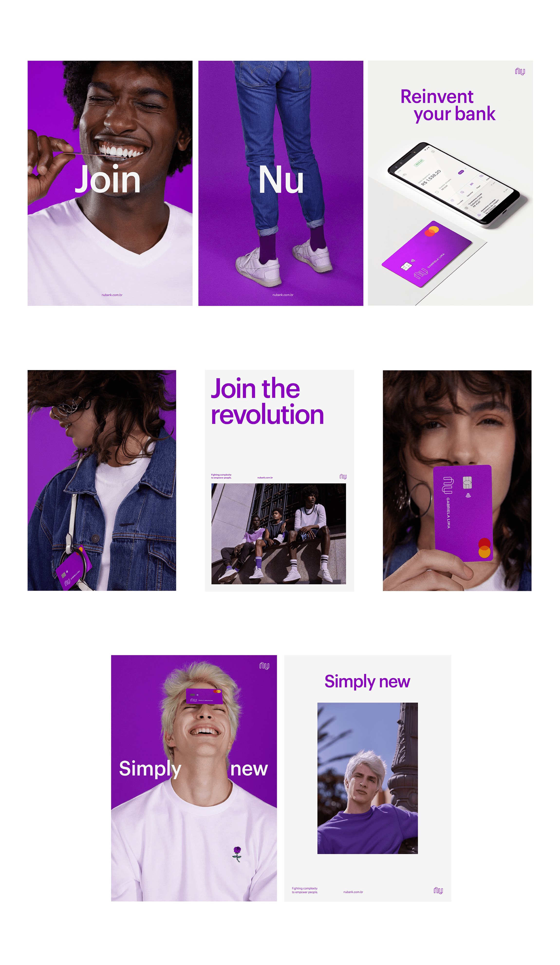The image size is (560, 965).
Task: Click the Nu logo on Join the revolution poster
Action: pos(343,476)
